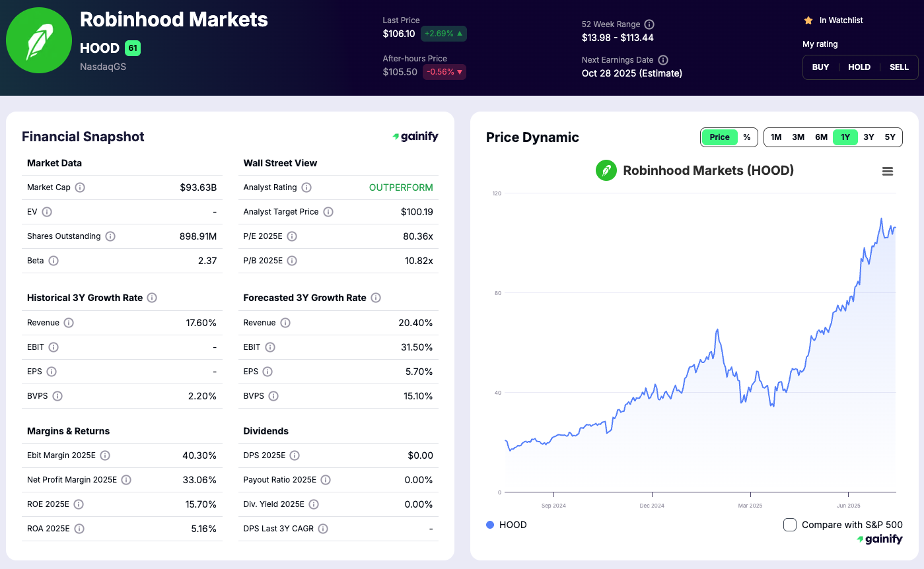Rate the stock as BUY
Screen dimensions: 924x569
point(820,67)
